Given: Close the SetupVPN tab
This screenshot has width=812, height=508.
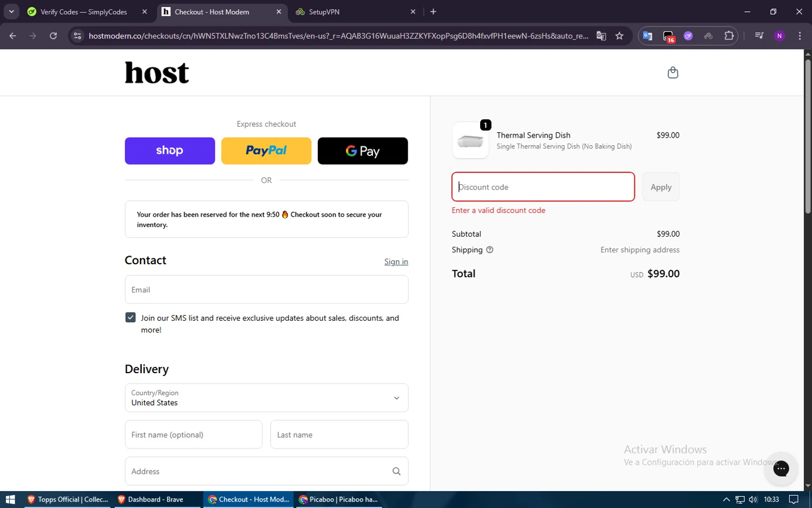Looking at the screenshot, I should [413, 11].
